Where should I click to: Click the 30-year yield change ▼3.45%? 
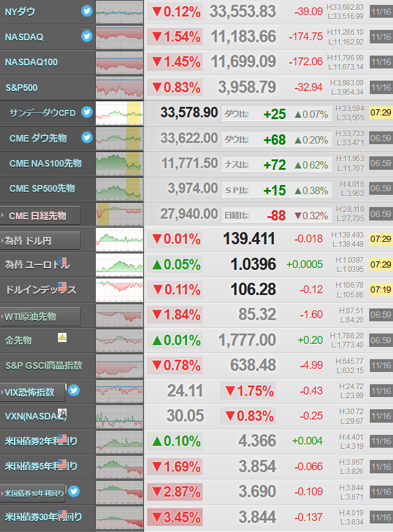[x=175, y=517]
